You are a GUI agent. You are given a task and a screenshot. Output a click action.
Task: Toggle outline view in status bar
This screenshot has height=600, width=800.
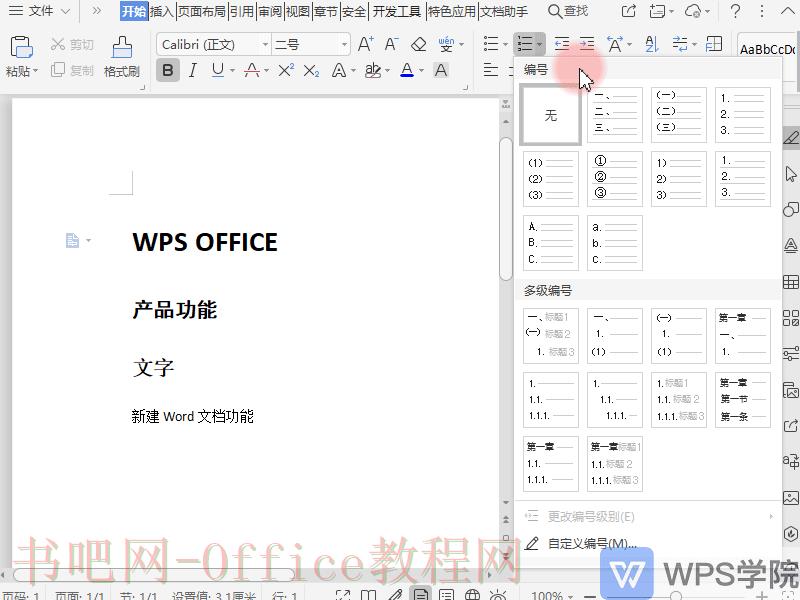pyautogui.click(x=446, y=594)
